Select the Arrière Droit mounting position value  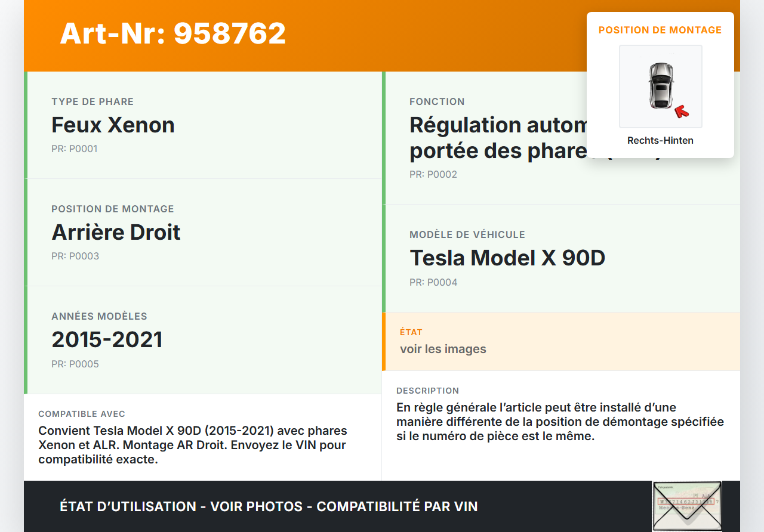(116, 233)
